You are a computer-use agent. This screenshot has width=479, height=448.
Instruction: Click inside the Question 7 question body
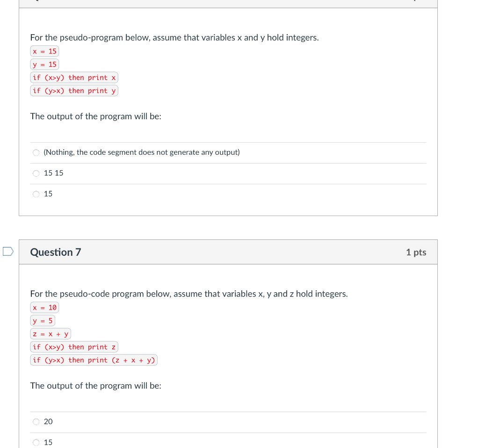coord(189,294)
